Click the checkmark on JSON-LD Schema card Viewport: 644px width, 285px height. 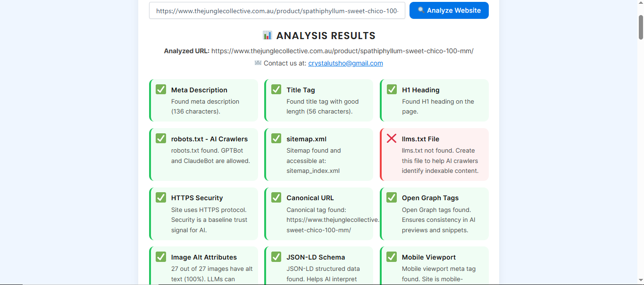[x=276, y=257]
